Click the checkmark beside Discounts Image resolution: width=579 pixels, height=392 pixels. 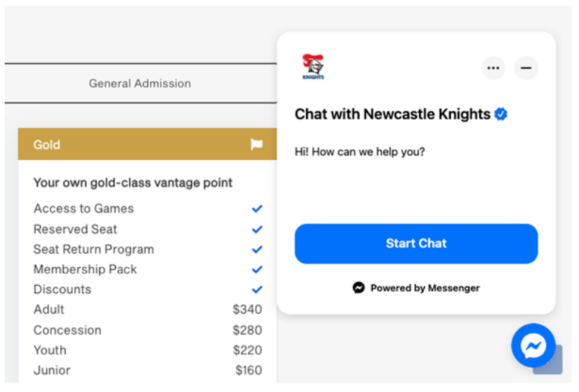[x=257, y=289]
